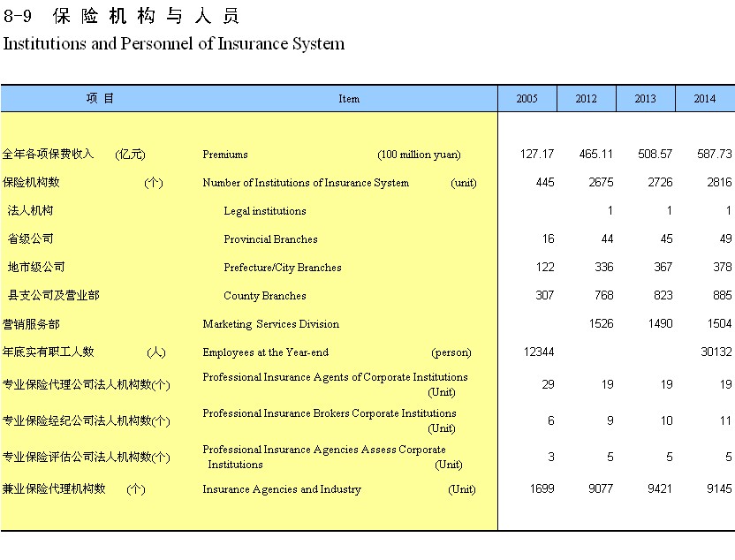This screenshot has height=560, width=735.
Task: Click the Premiums 2014 value 587.73
Action: pyautogui.click(x=714, y=155)
